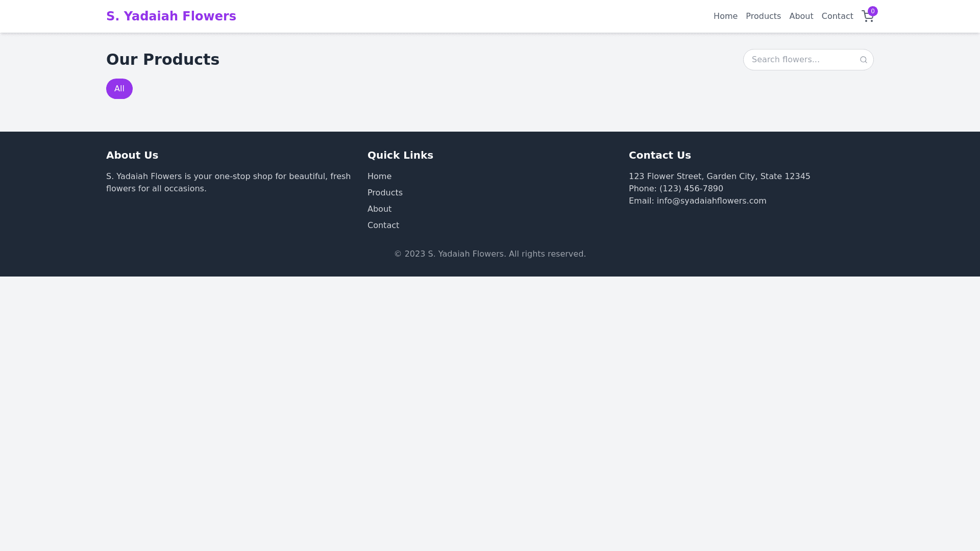Follow the footer Contact quick link
Viewport: 980px width, 551px height.
(383, 226)
